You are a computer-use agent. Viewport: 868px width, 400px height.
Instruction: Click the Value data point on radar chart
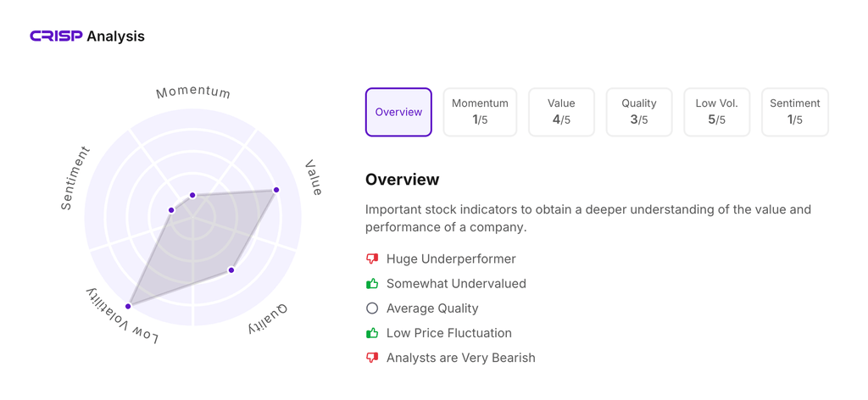pyautogui.click(x=276, y=190)
